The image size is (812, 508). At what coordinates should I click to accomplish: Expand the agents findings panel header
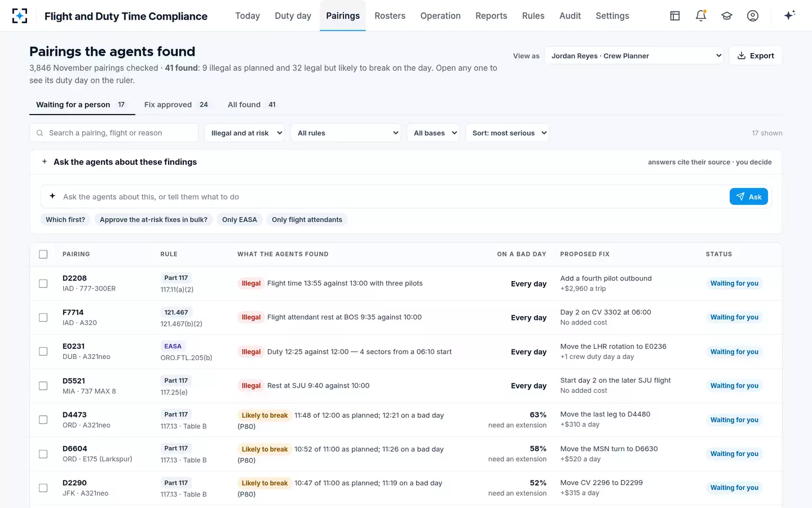tap(406, 162)
